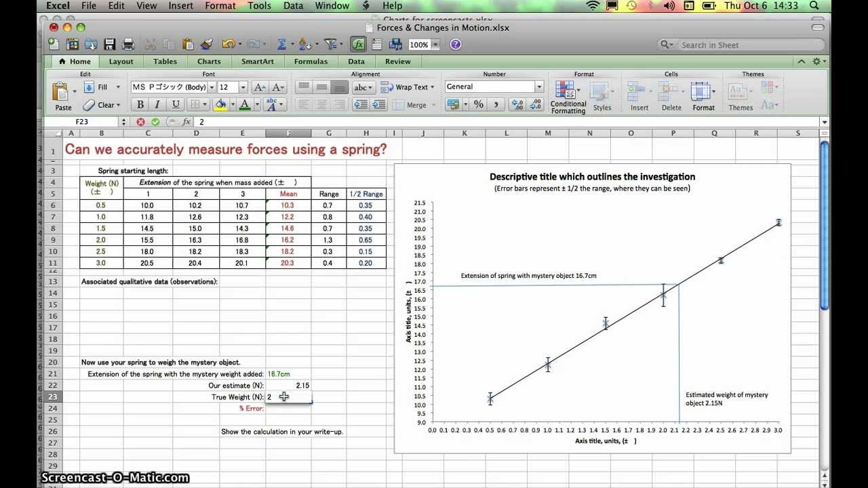Viewport: 868px width, 488px height.
Task: Click the cell name box F23
Action: pos(82,122)
